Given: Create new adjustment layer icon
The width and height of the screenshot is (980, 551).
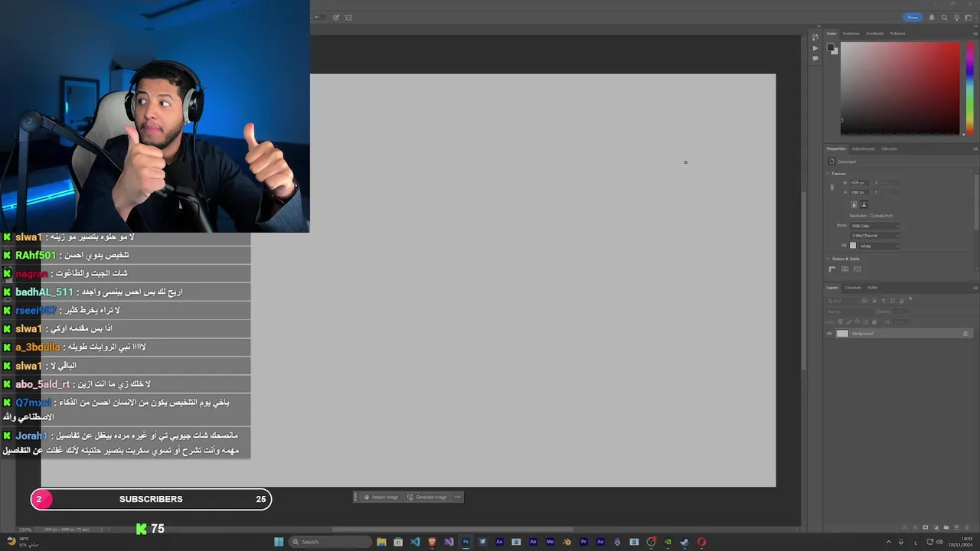Looking at the screenshot, I should click(936, 527).
